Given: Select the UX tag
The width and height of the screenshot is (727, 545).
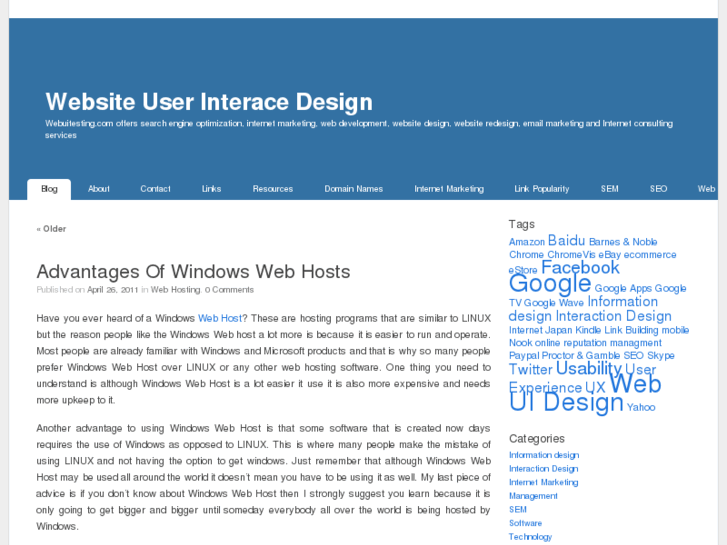Looking at the screenshot, I should [595, 388].
